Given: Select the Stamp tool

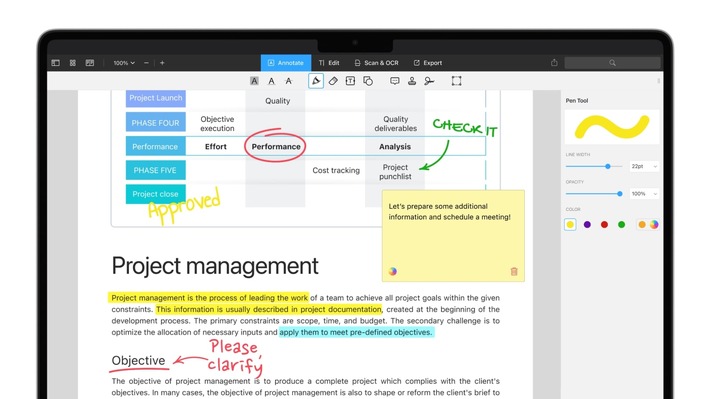Looking at the screenshot, I should (x=412, y=81).
